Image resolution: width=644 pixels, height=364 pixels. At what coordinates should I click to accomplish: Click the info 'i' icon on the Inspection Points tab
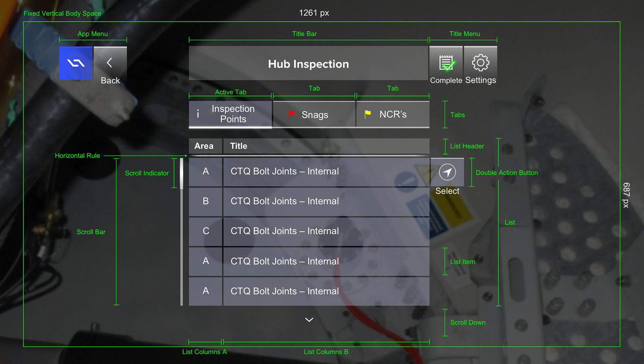click(x=198, y=114)
